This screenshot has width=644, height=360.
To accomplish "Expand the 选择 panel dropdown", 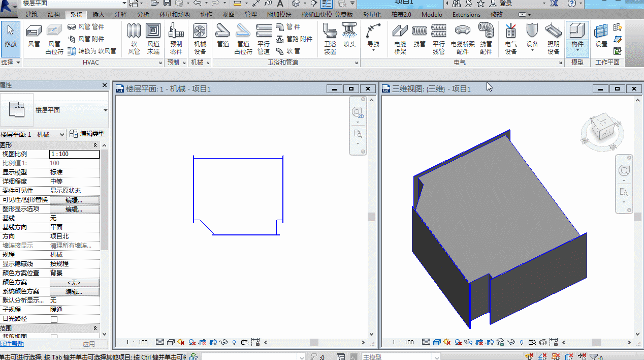I will point(11,63).
